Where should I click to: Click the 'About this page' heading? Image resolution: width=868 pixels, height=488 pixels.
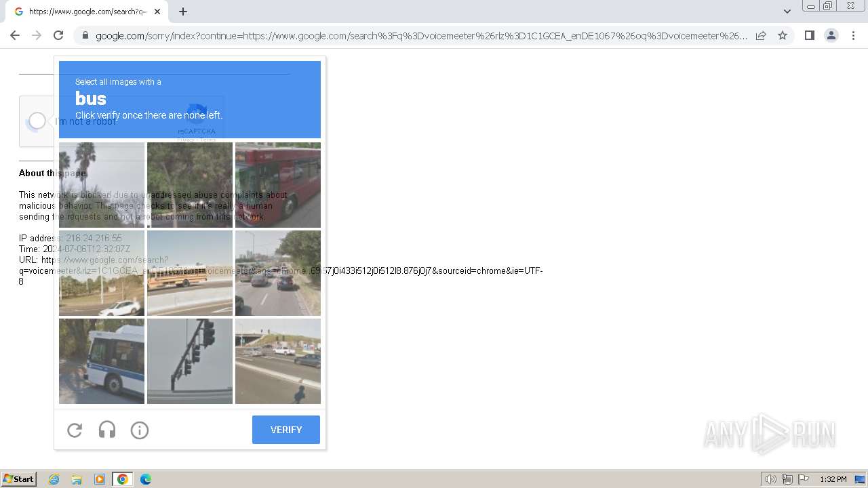coord(52,173)
